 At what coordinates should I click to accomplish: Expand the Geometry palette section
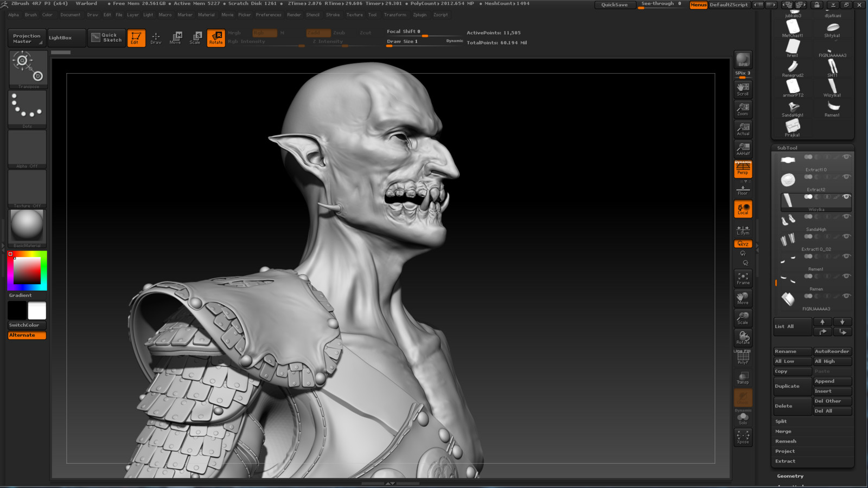(x=790, y=476)
